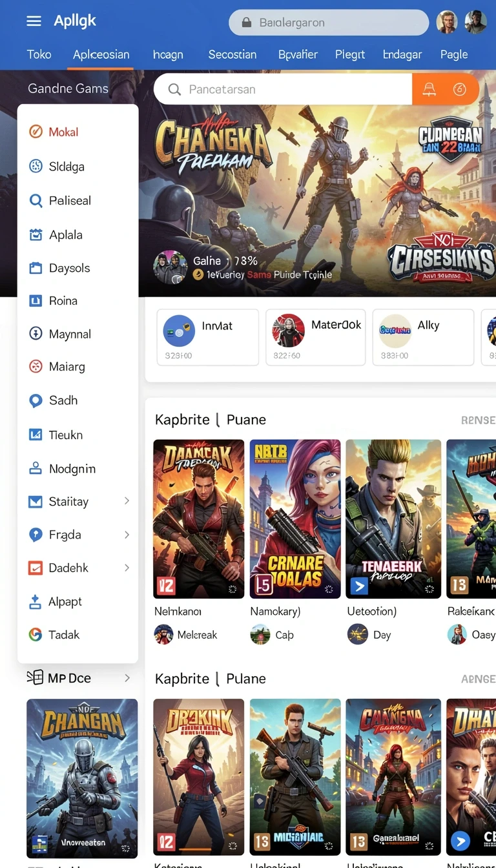This screenshot has height=868, width=496.
Task: Click the Nodgnim profile icon
Action: click(x=36, y=469)
